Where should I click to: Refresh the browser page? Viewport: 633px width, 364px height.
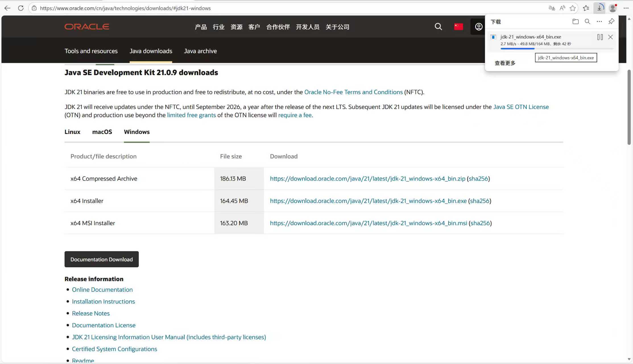(x=21, y=8)
